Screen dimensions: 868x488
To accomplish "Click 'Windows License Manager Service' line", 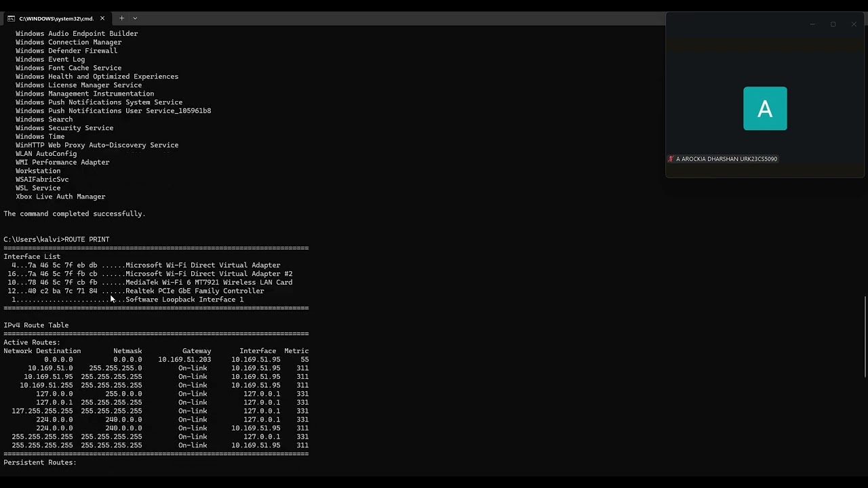I will [79, 85].
